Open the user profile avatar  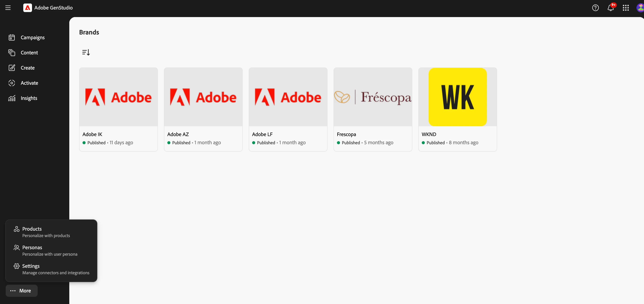640,8
